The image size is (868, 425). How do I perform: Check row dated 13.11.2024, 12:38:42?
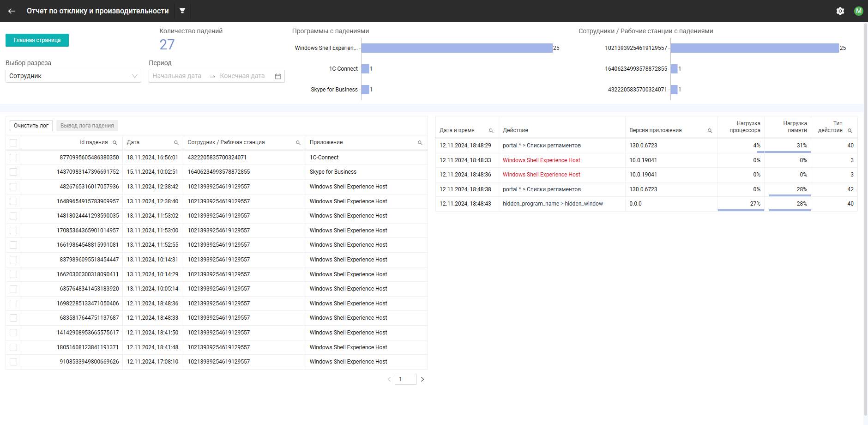pyautogui.click(x=13, y=187)
